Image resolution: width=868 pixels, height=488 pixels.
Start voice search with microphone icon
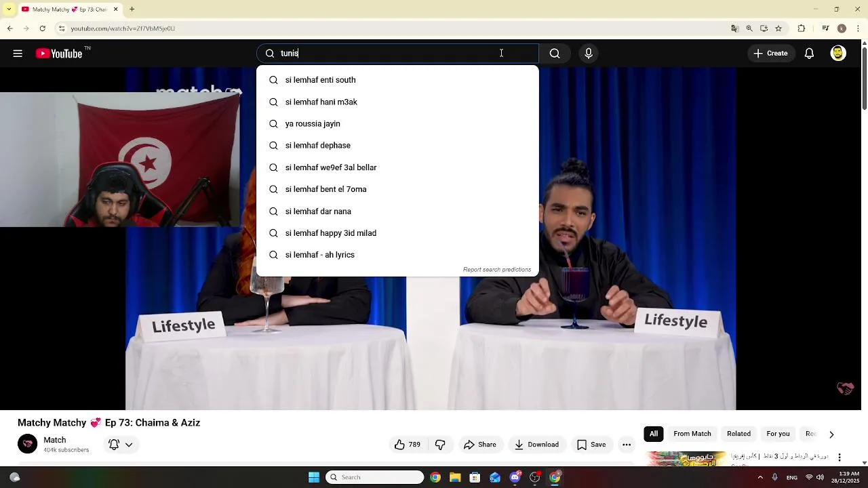[589, 54]
